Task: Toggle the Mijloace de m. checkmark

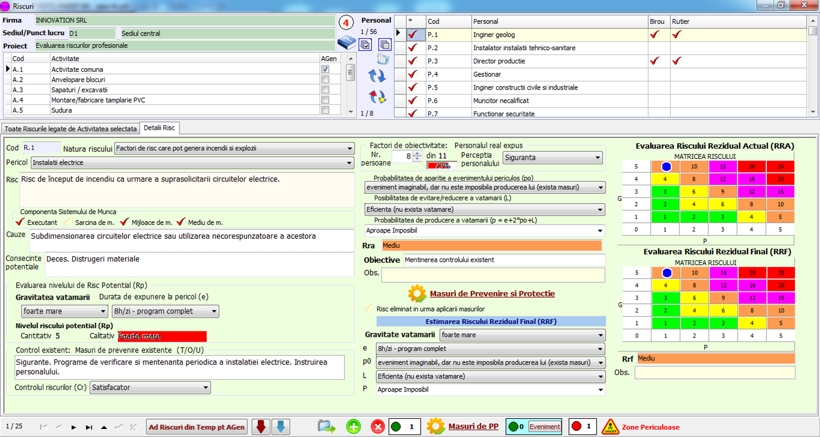Action: [x=124, y=222]
